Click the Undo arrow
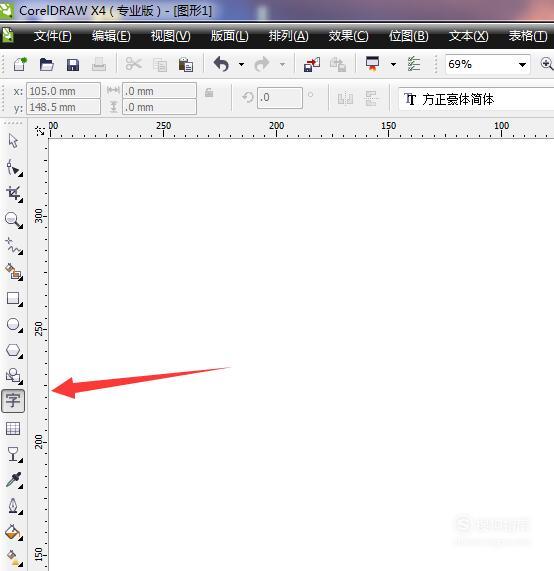 point(221,64)
